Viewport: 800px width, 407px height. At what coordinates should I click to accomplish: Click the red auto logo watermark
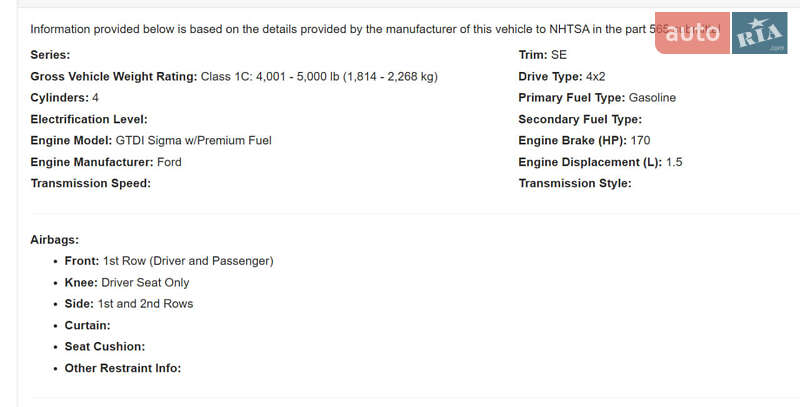[x=692, y=34]
